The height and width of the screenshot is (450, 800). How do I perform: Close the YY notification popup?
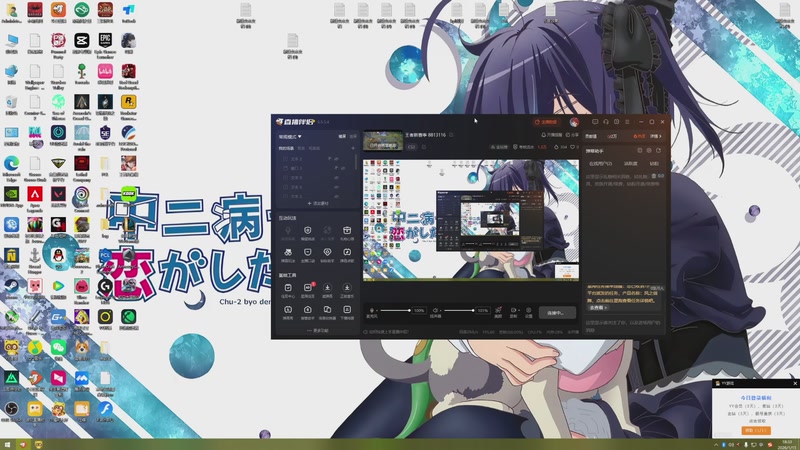794,383
